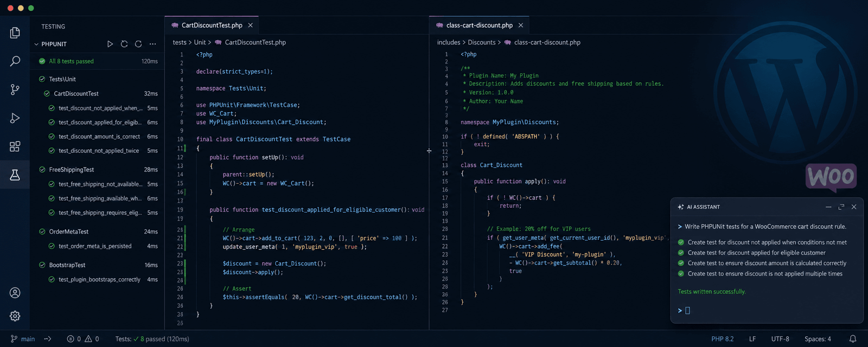Open Source Control view in activity bar

(15, 89)
